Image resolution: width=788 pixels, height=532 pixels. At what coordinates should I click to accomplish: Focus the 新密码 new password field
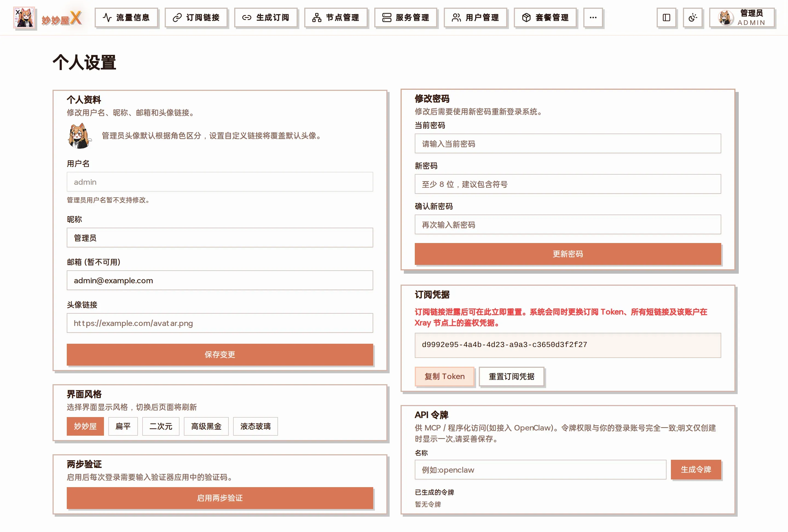coord(568,184)
